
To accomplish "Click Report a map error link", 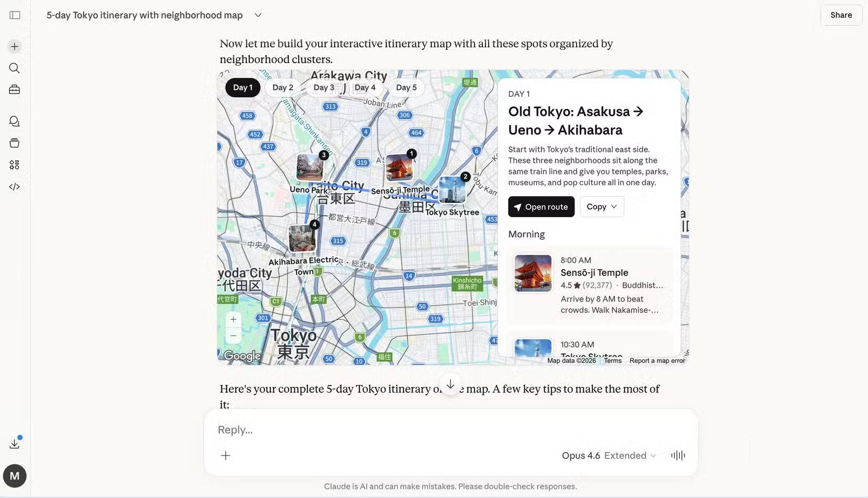I will click(x=657, y=361).
